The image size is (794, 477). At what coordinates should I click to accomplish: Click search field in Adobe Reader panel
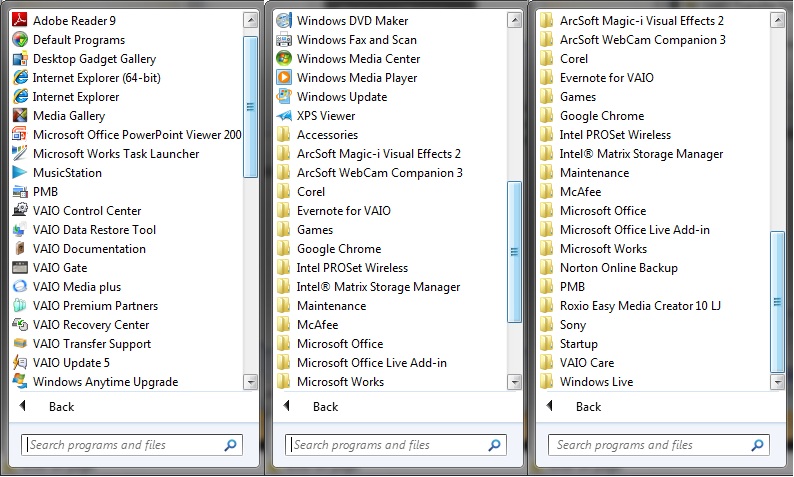[x=132, y=445]
